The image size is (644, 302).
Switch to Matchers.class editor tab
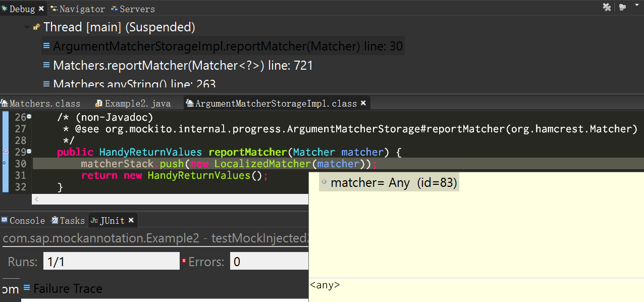click(x=40, y=104)
